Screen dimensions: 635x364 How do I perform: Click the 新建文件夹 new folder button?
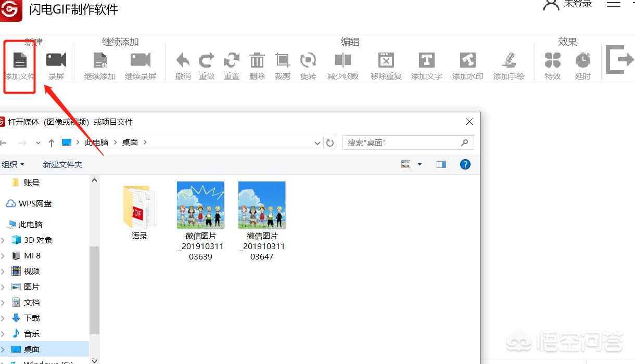coord(62,164)
